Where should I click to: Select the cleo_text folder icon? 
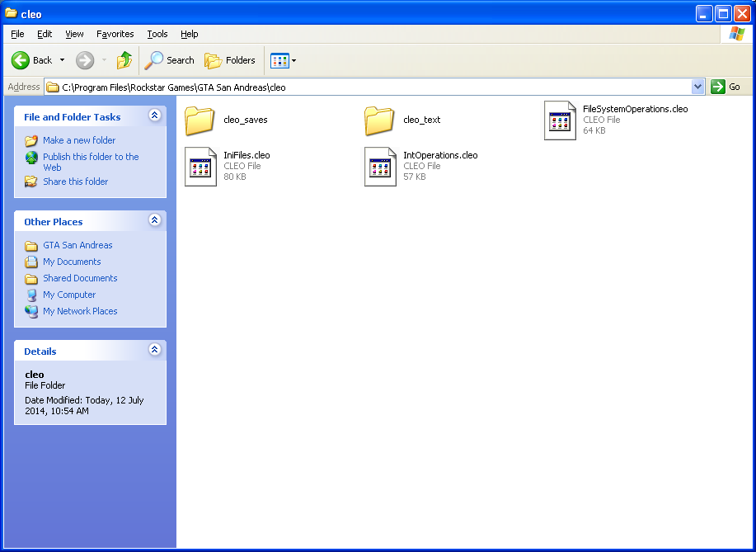[x=379, y=120]
